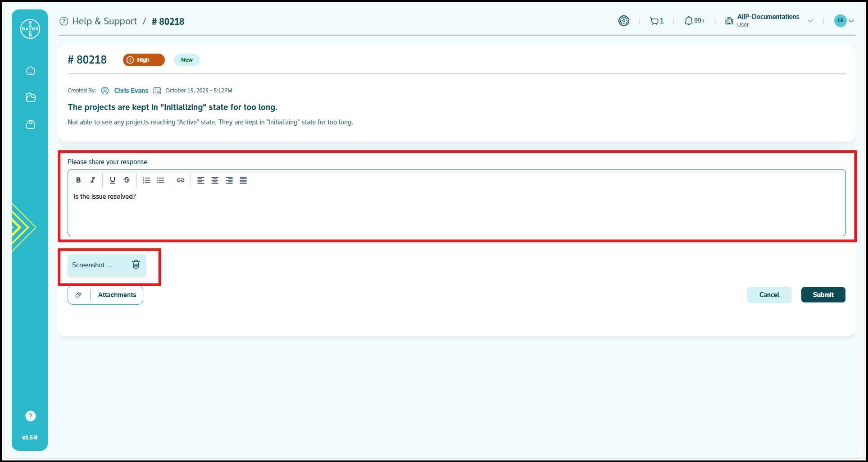The image size is (868, 462).
Task: Submit the ticket response
Action: tap(823, 294)
